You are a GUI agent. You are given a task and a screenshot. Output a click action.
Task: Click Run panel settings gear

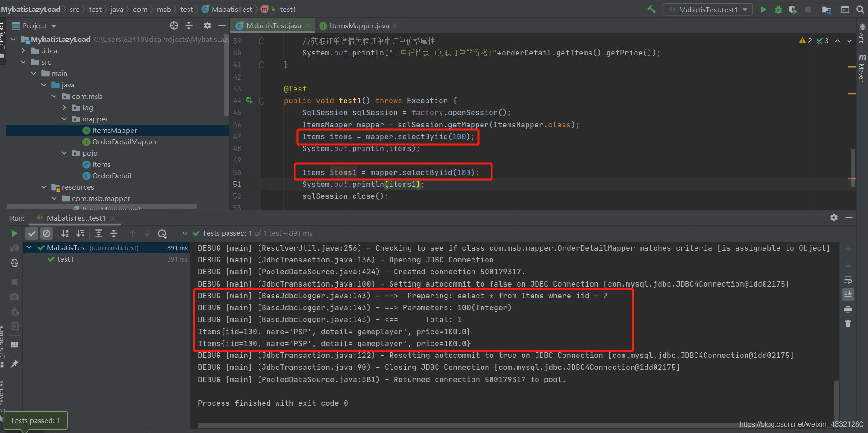(x=834, y=217)
